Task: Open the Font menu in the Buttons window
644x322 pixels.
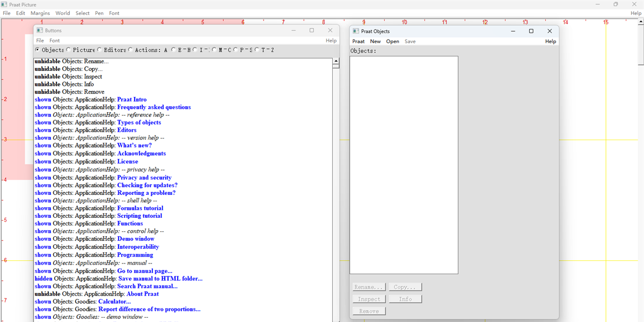Action: pyautogui.click(x=54, y=40)
